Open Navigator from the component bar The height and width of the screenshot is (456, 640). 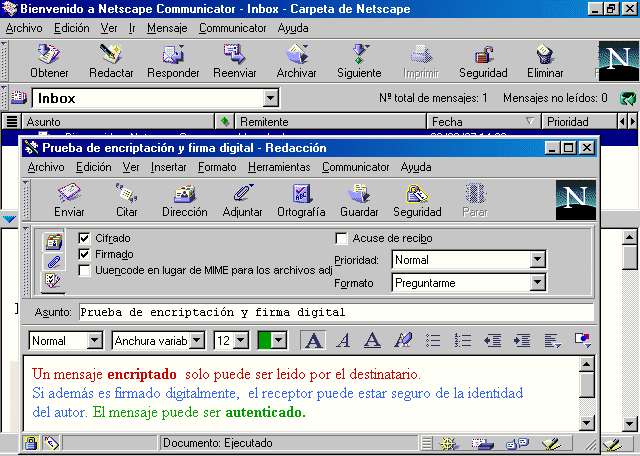tap(449, 443)
